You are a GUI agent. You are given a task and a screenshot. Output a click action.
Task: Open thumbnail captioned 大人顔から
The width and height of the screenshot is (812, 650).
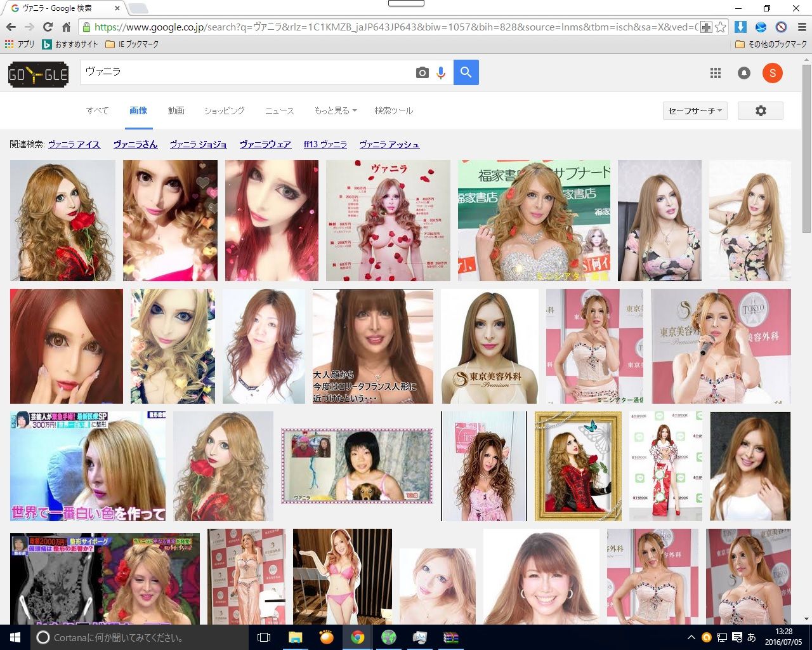(x=373, y=347)
